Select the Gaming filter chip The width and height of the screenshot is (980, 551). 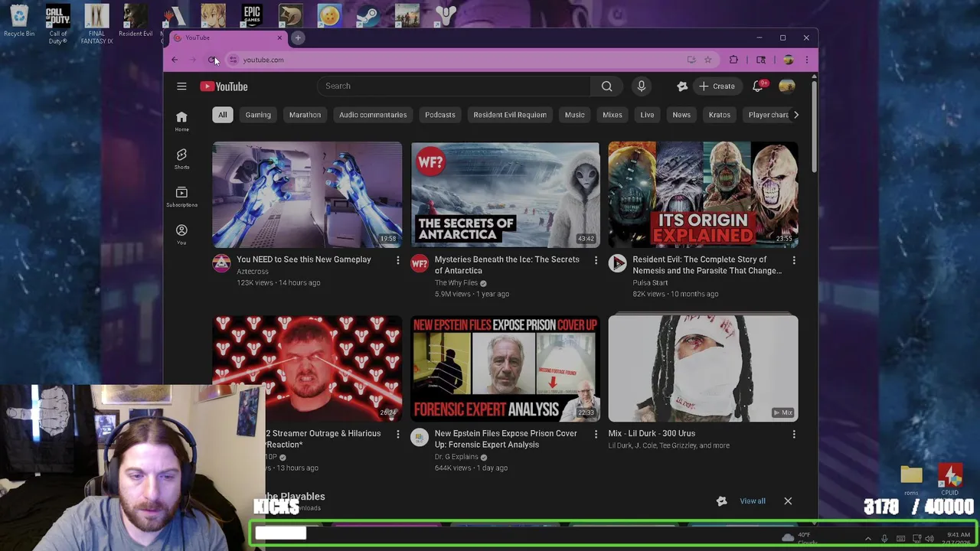click(258, 115)
